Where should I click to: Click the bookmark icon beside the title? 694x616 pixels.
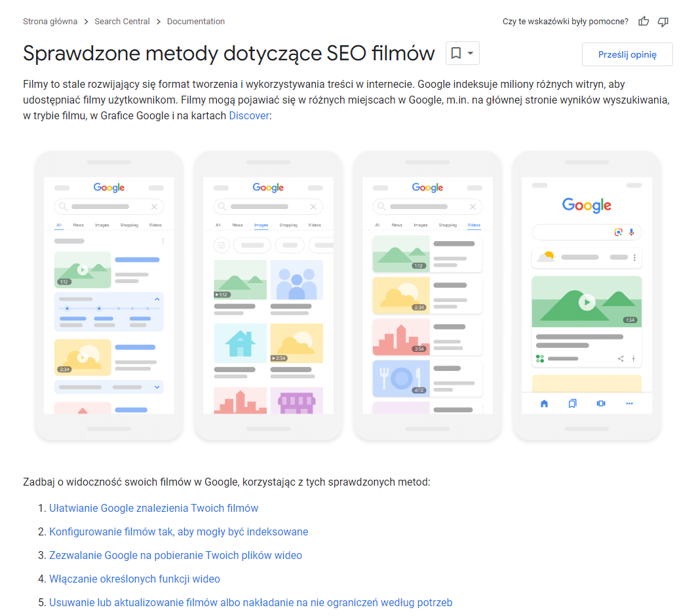455,53
